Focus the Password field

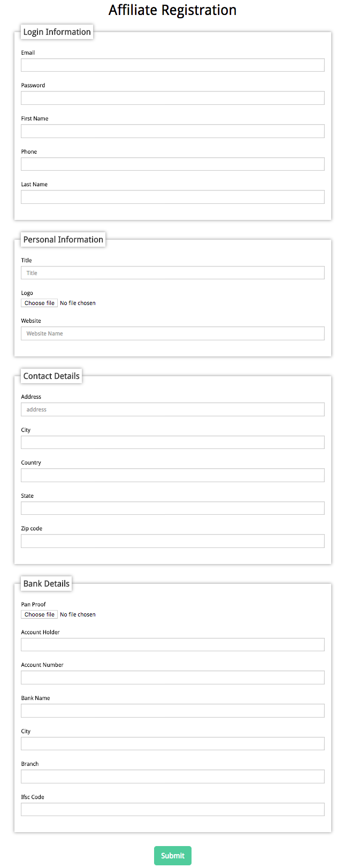click(172, 98)
